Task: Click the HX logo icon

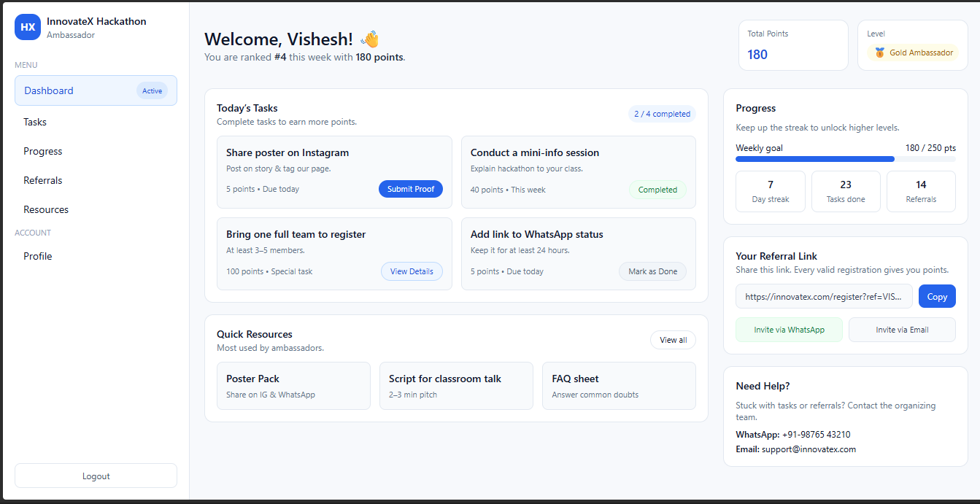Action: pyautogui.click(x=28, y=27)
